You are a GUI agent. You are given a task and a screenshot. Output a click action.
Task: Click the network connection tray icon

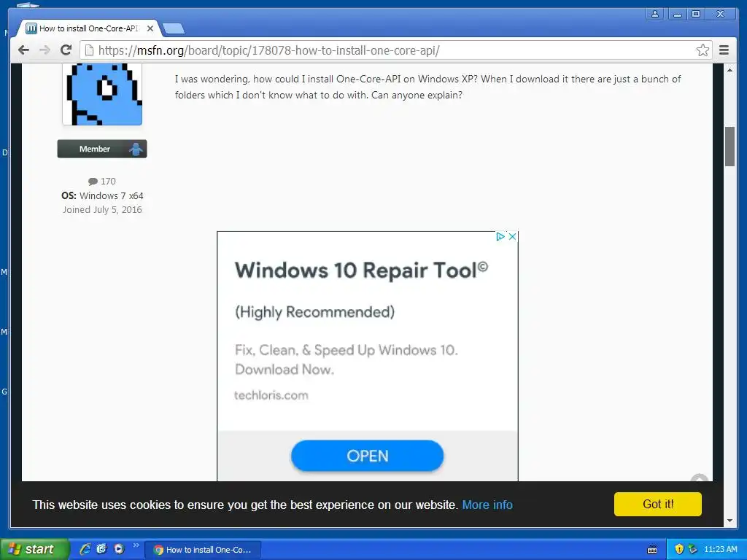[x=693, y=549]
